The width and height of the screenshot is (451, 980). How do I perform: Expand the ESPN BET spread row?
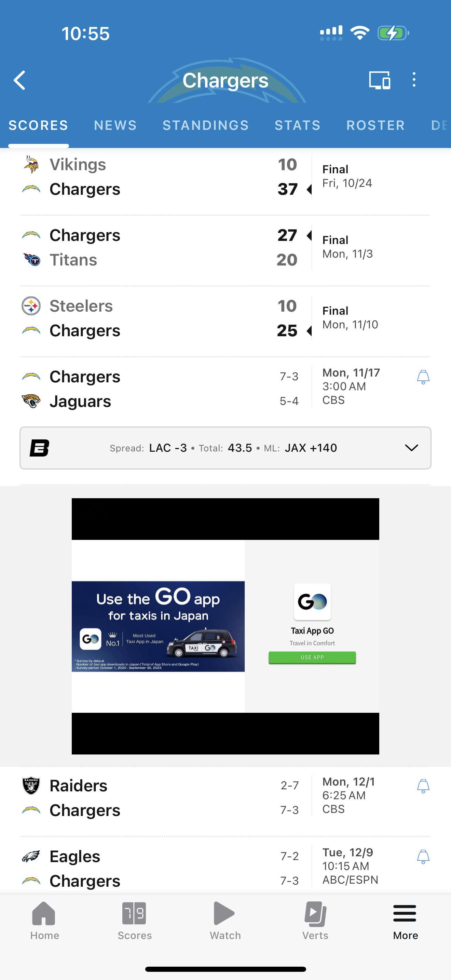tap(223, 448)
